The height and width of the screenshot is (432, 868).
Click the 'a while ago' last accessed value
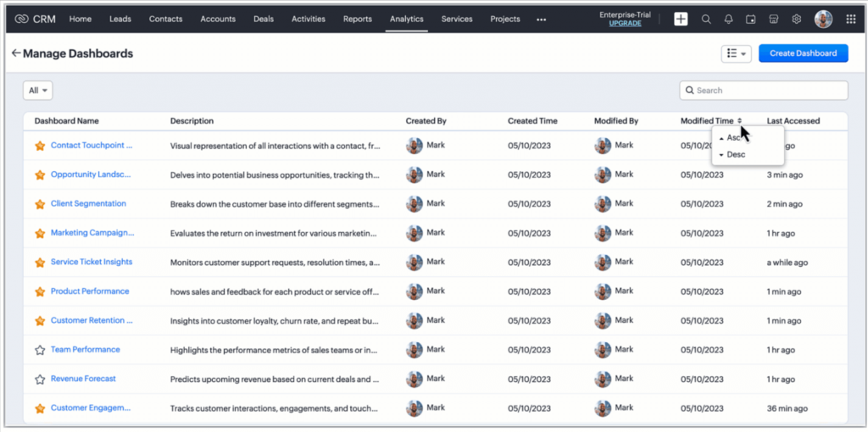(x=787, y=263)
